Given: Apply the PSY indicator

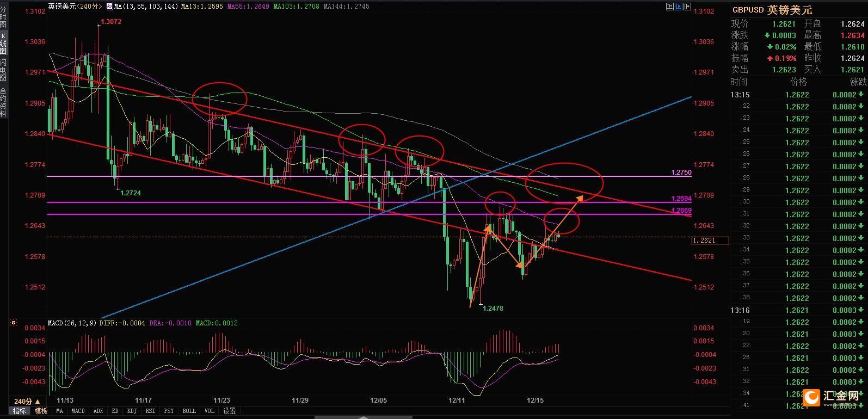Looking at the screenshot, I should (169, 411).
